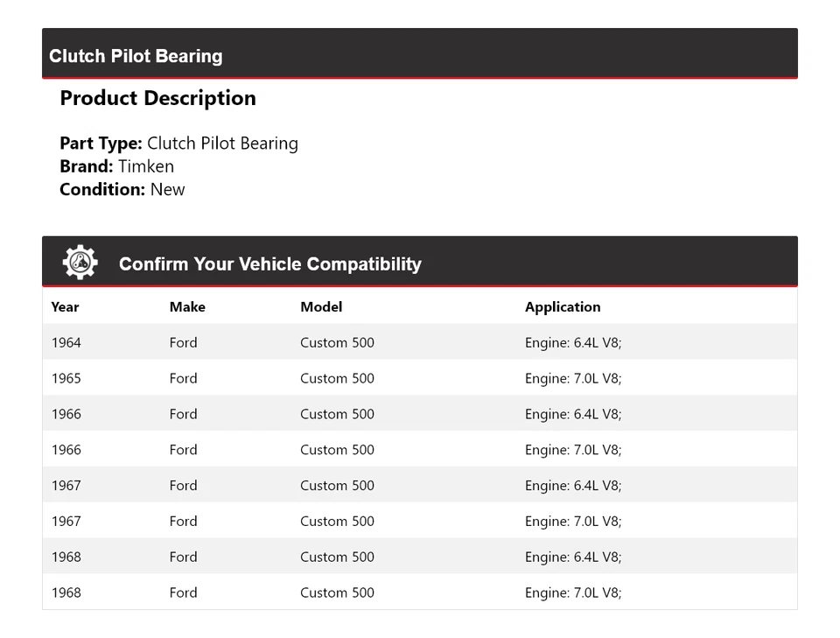The image size is (840, 638).
Task: Click the 1965 year cell
Action: coord(66,379)
